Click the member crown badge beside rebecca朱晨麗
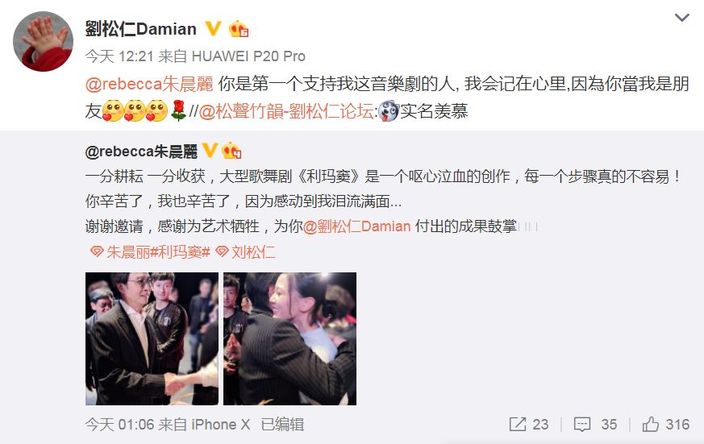The image size is (704, 444). tap(232, 150)
